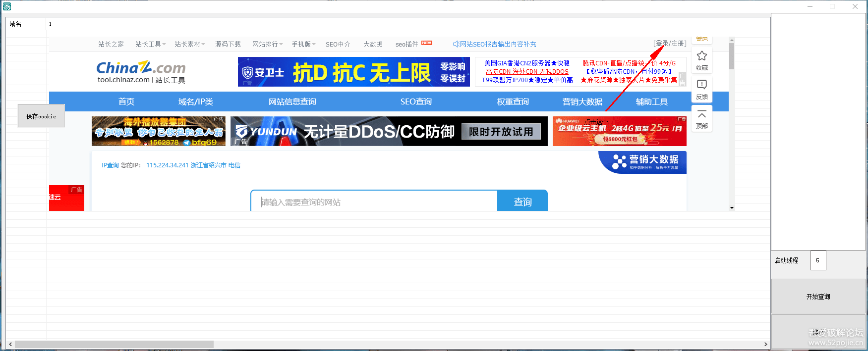Click the 开始查询 button
This screenshot has width=868, height=351.
[818, 297]
